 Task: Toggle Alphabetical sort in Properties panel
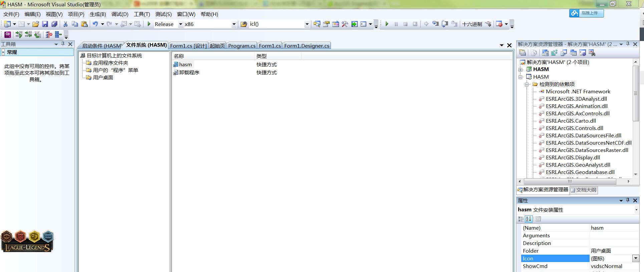(x=529, y=219)
